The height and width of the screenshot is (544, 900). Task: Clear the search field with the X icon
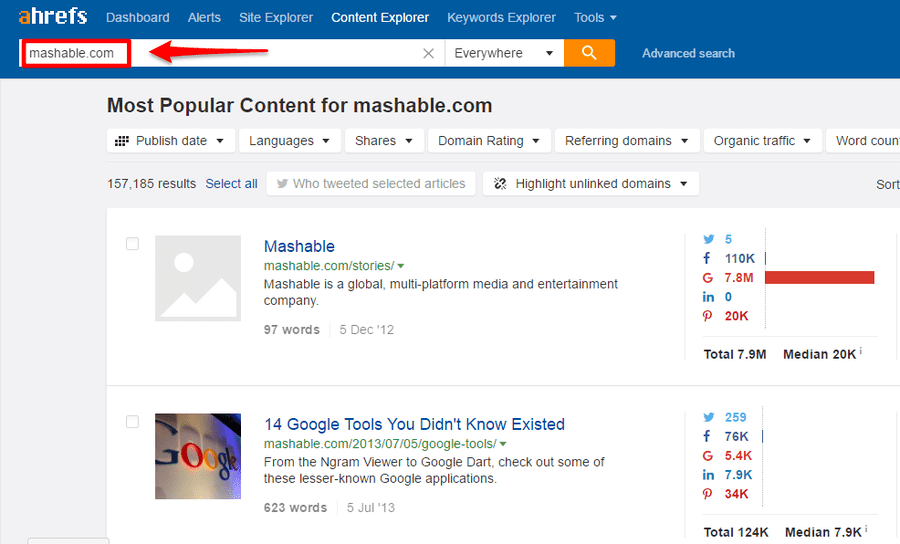click(428, 54)
